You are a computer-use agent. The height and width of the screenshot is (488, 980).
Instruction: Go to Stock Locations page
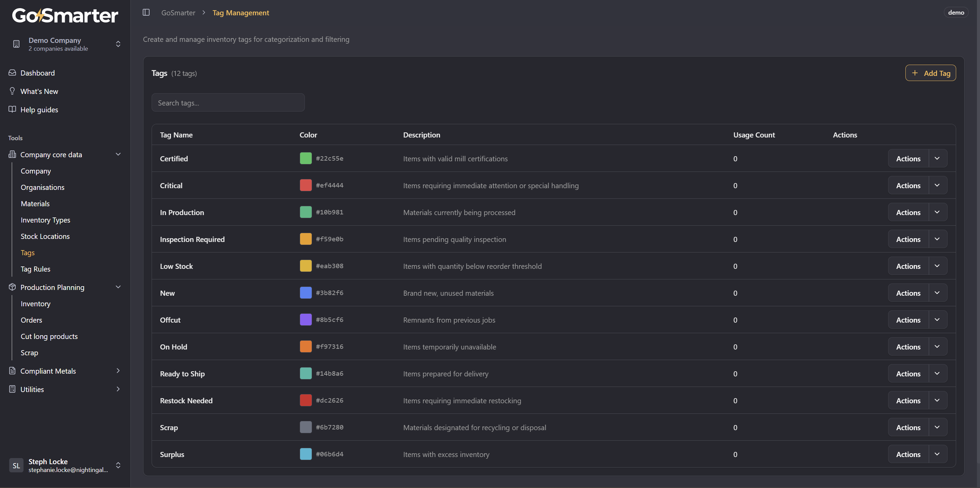[x=45, y=236]
